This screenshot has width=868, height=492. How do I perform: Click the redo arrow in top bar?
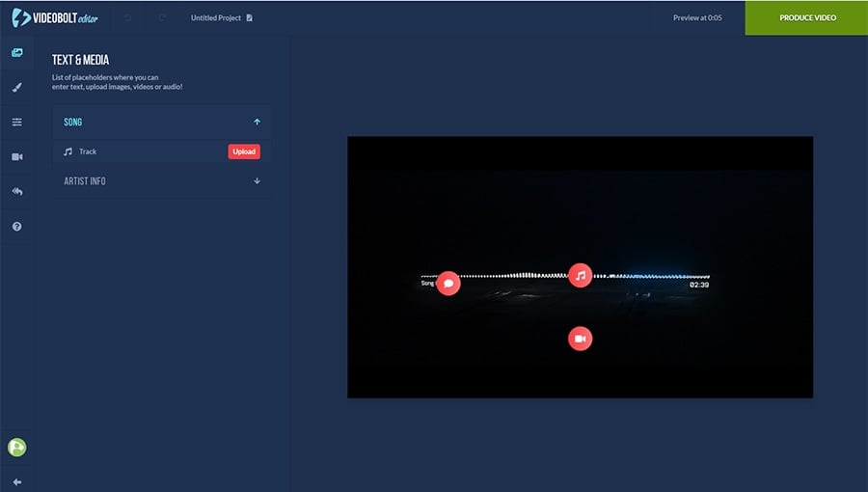[162, 17]
